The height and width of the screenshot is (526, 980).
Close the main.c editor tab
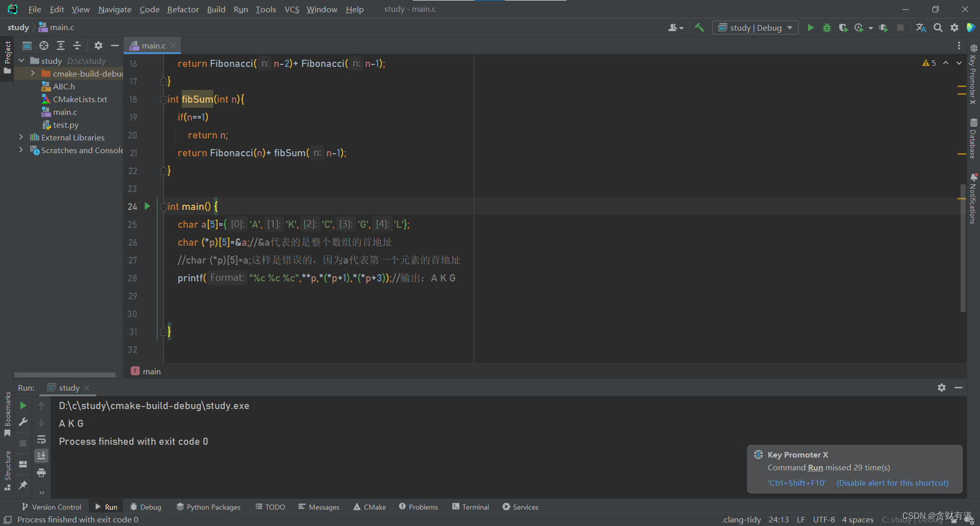pos(173,45)
